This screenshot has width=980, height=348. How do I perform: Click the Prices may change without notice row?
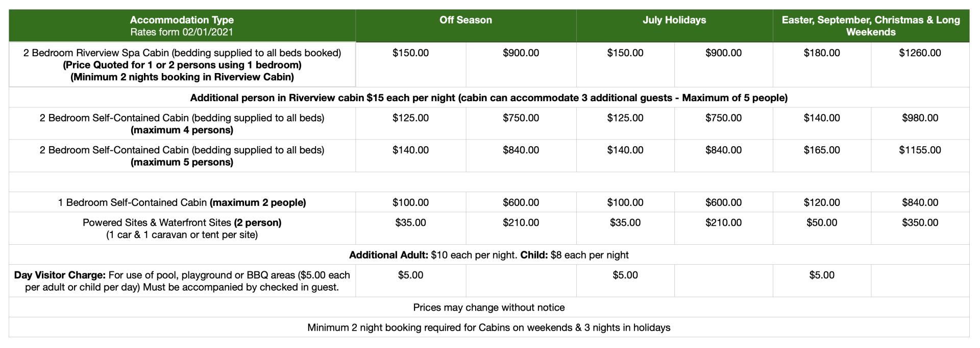tap(488, 308)
